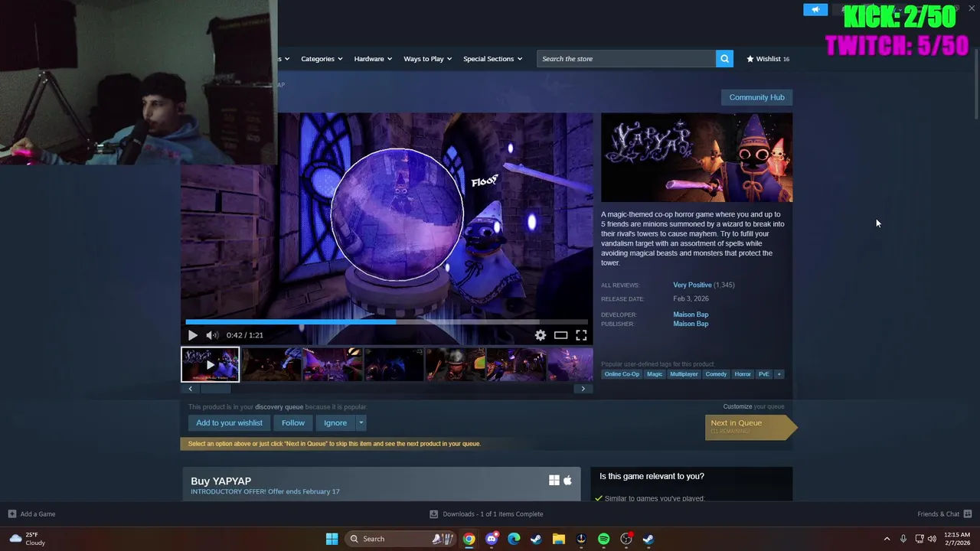Open Maison Bap publisher link
The image size is (980, 551).
click(691, 324)
